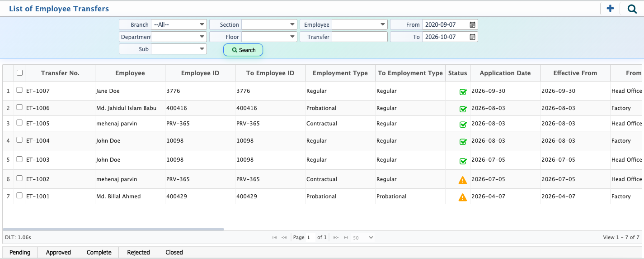The height and width of the screenshot is (259, 644).
Task: Switch to the Complete tab
Action: coord(99,252)
